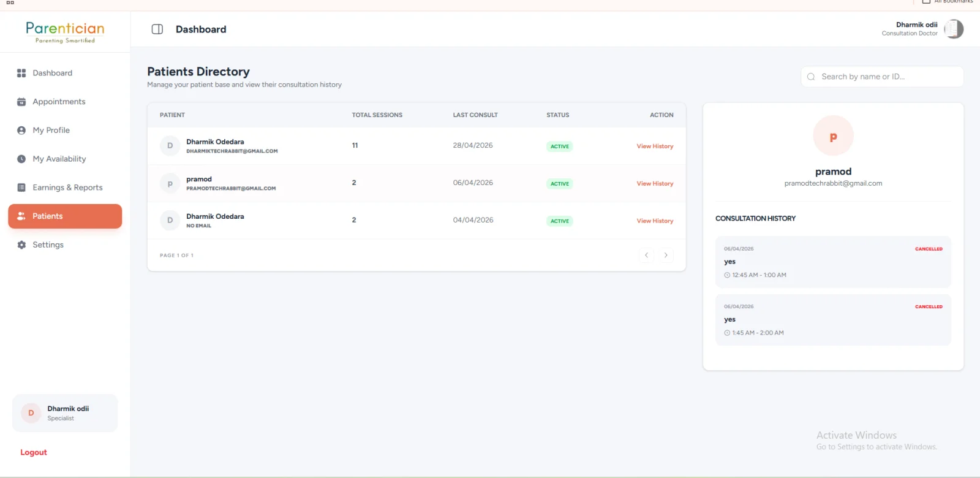The width and height of the screenshot is (980, 478).
Task: View History for pramod
Action: [655, 184]
